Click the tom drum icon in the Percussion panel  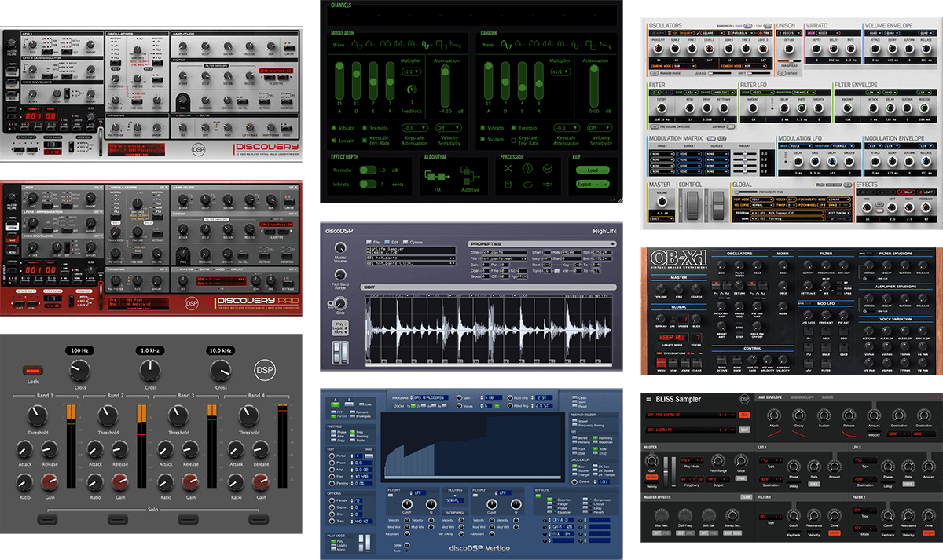pos(508,185)
